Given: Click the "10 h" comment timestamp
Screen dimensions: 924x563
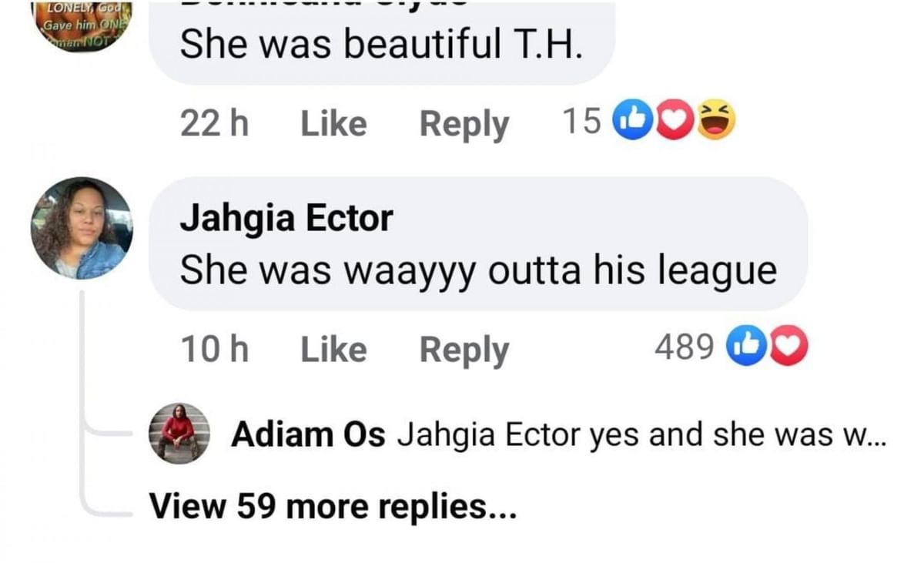Looking at the screenshot, I should 214,350.
